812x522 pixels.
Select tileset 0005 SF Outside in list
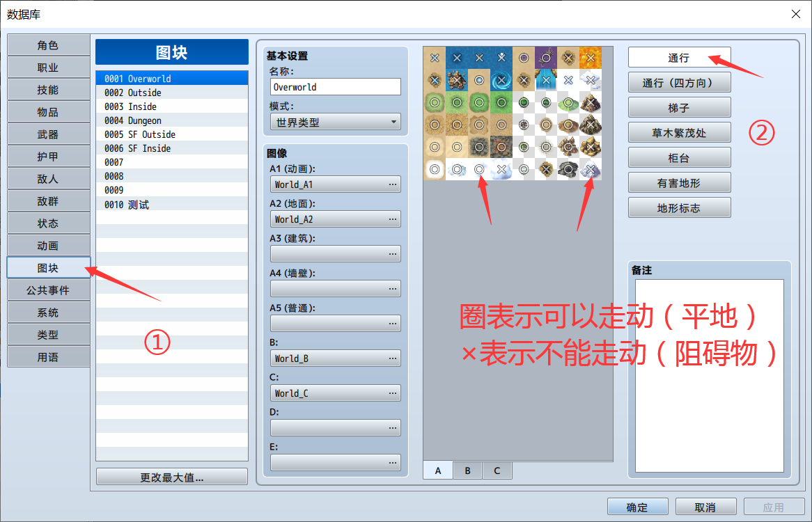point(171,134)
